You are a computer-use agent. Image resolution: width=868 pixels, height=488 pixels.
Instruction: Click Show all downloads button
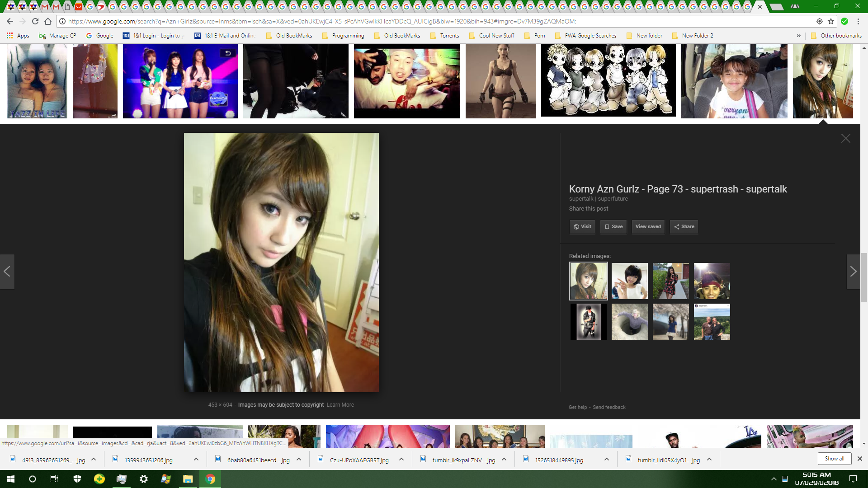tap(834, 459)
